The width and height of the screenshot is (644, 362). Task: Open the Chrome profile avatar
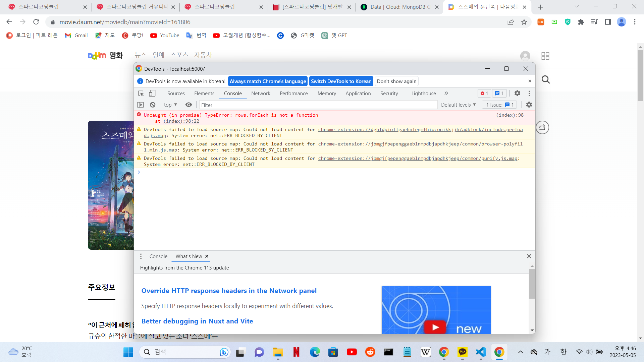point(622,22)
